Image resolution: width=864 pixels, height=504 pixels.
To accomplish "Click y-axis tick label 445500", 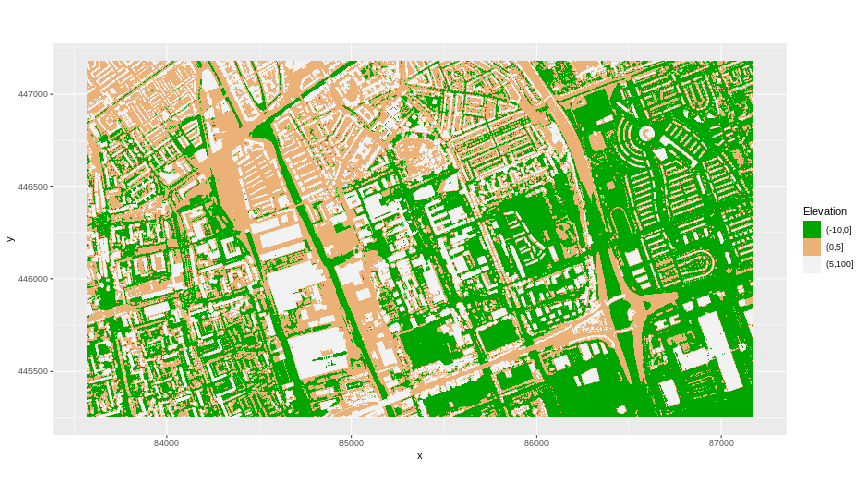I will (33, 371).
